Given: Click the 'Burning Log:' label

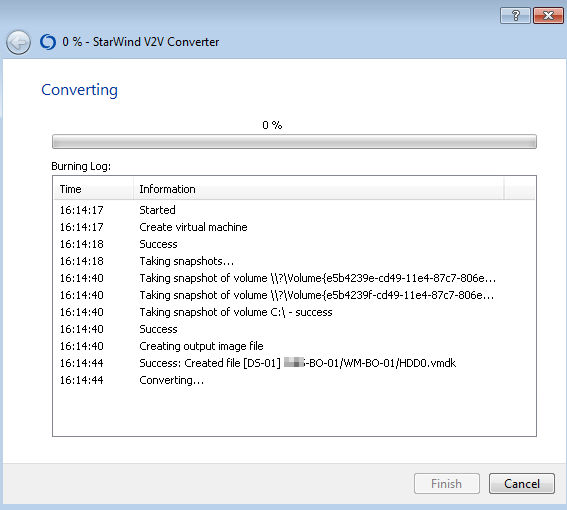Looking at the screenshot, I should point(81,166).
